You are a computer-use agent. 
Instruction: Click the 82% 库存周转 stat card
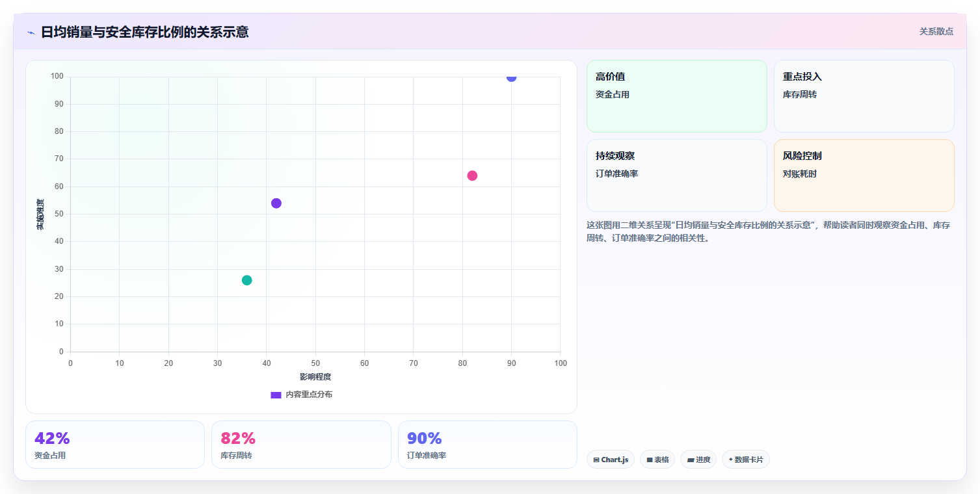(301, 445)
